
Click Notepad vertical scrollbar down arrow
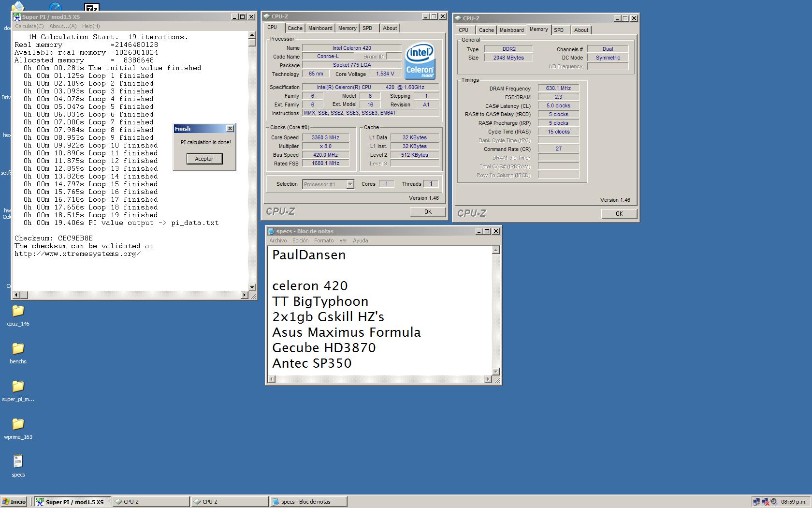coord(495,372)
